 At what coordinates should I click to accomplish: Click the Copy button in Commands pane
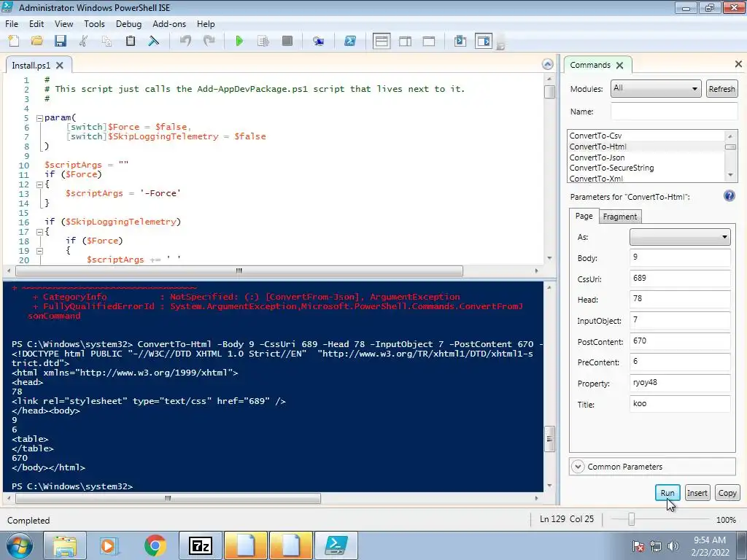coord(727,493)
